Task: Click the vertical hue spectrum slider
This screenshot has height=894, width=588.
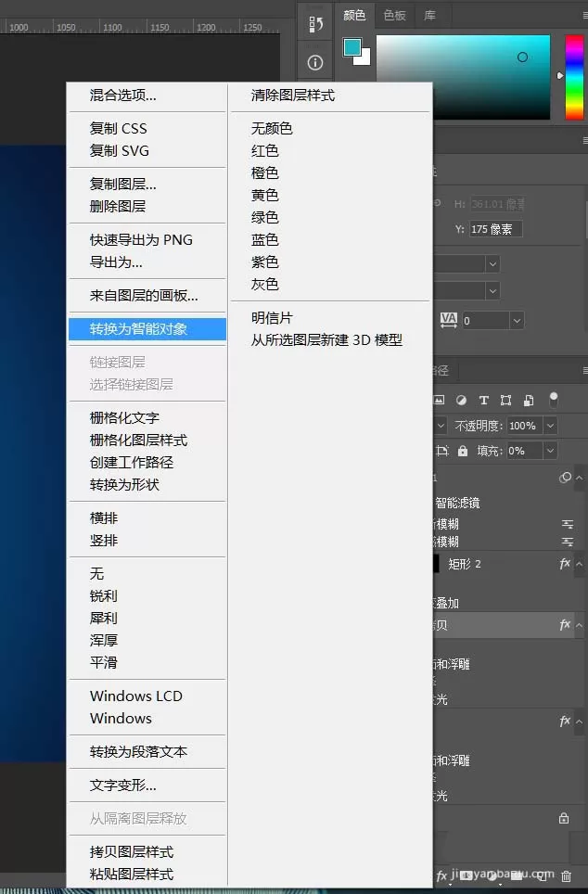Action: coord(574,77)
